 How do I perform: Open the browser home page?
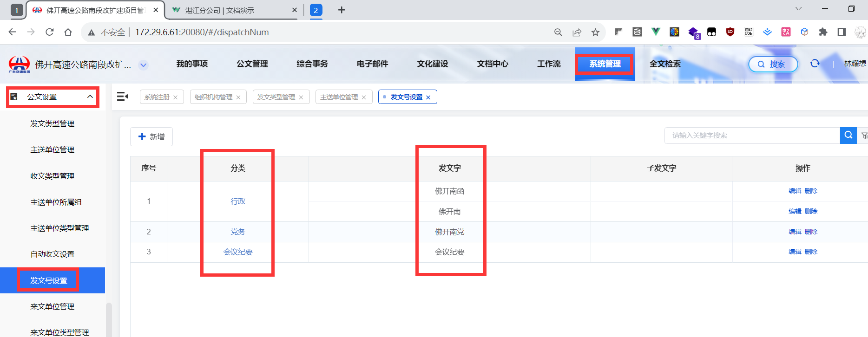(x=68, y=32)
